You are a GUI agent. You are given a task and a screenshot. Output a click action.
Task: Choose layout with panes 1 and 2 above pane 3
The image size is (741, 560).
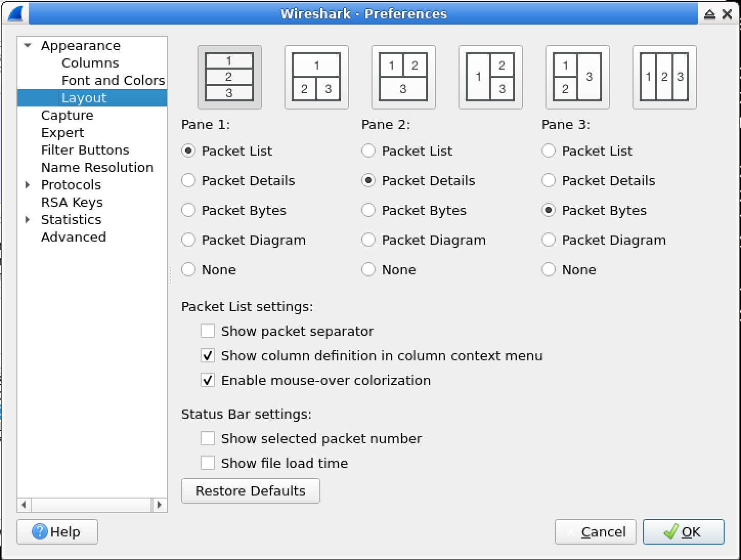point(403,77)
